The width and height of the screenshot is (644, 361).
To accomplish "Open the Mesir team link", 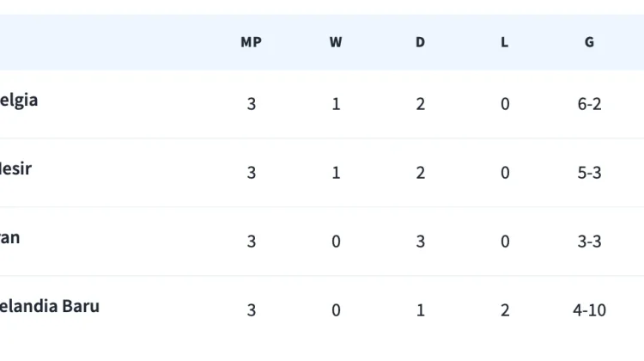I will click(x=15, y=168).
